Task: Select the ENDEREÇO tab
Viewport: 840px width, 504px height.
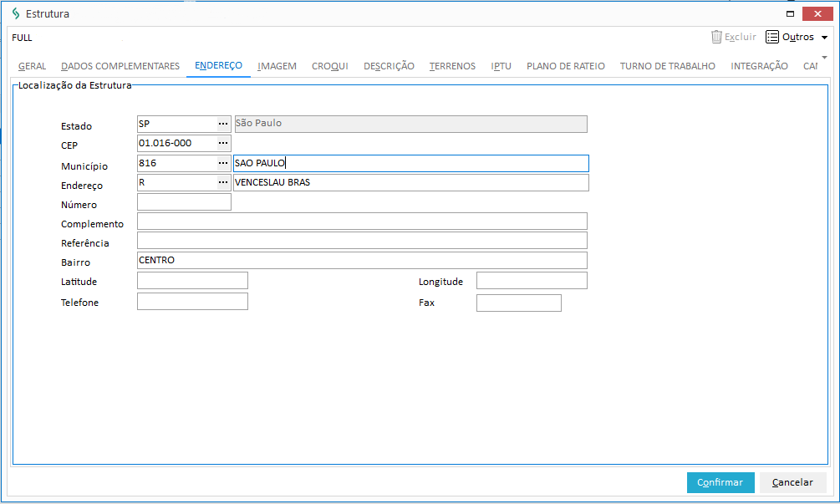Action: (x=219, y=65)
